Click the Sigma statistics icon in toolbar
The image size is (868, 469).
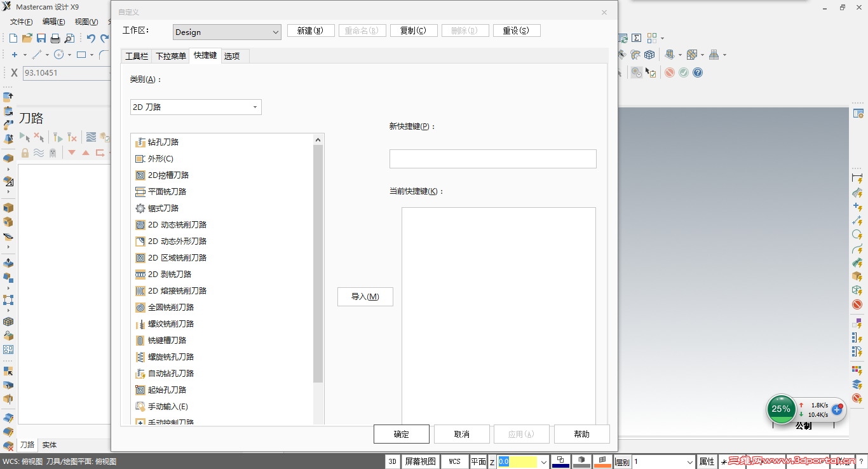tap(636, 38)
